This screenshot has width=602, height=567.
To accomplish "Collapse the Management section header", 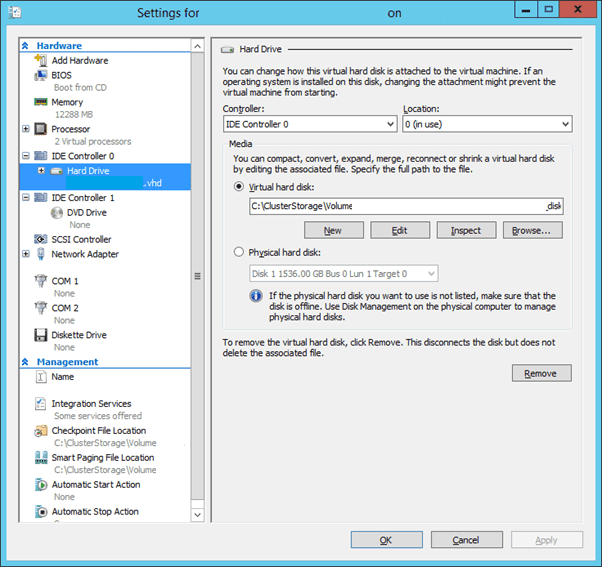I will [x=25, y=362].
